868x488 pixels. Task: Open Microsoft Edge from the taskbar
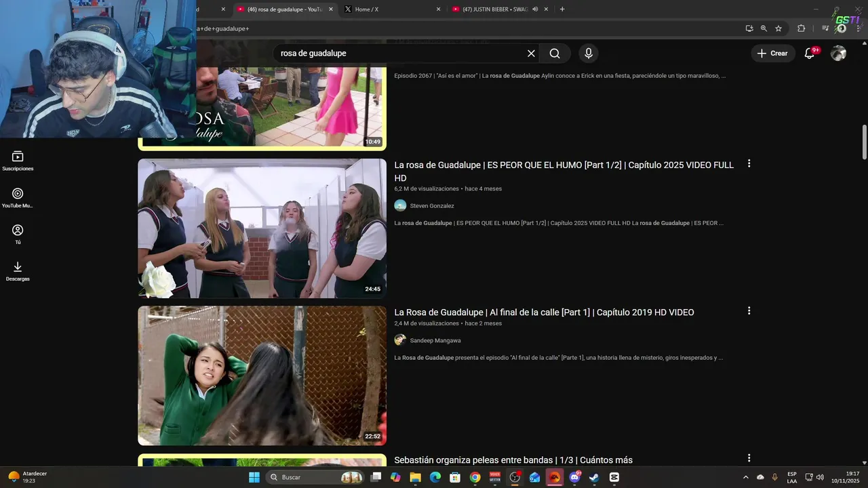click(435, 477)
